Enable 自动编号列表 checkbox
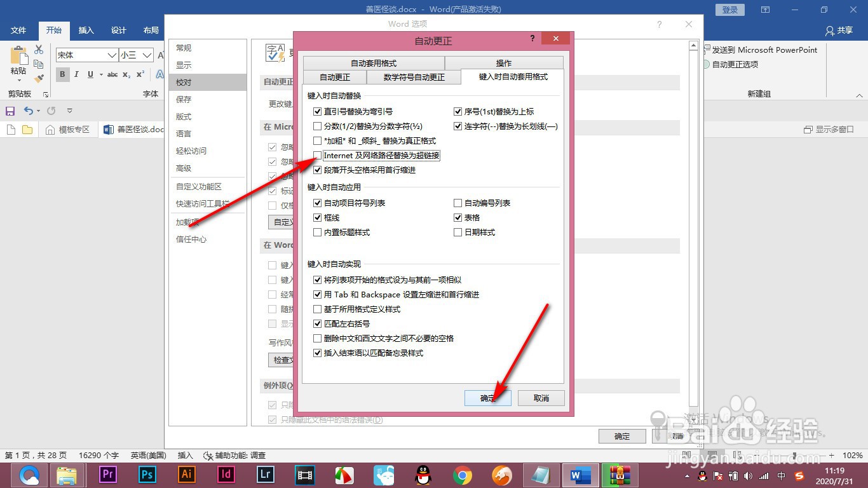This screenshot has width=868, height=488. pos(458,203)
